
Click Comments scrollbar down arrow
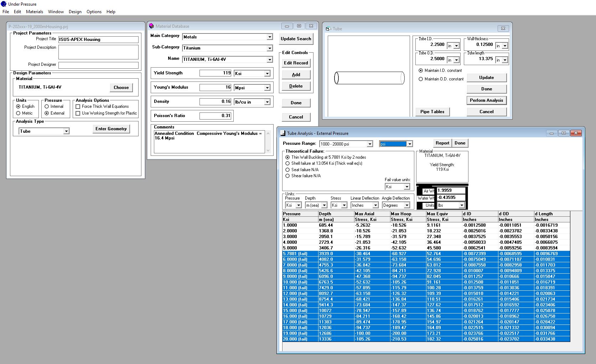click(x=268, y=151)
